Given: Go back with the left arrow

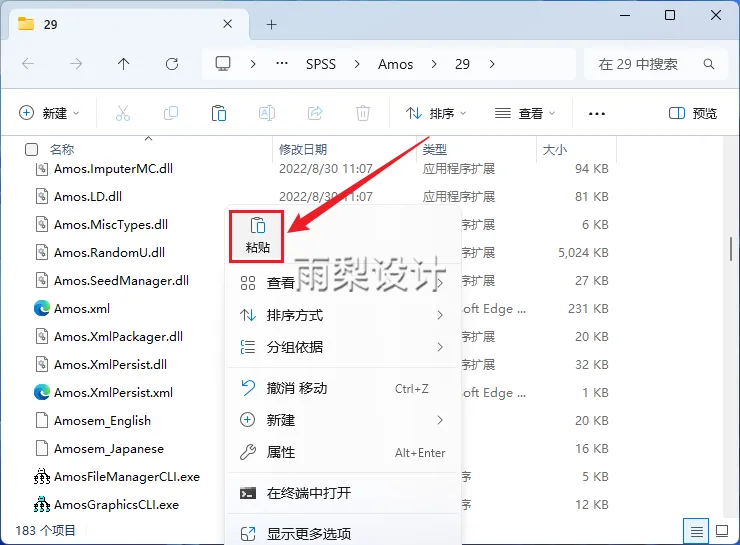Looking at the screenshot, I should coord(28,64).
